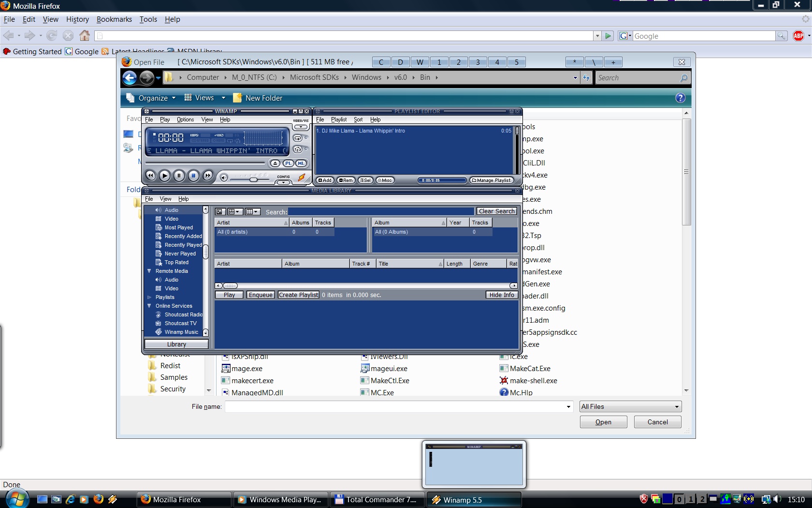Viewport: 812px width, 508px height.
Task: Sort the tracks by the Title column header
Action: click(x=409, y=264)
